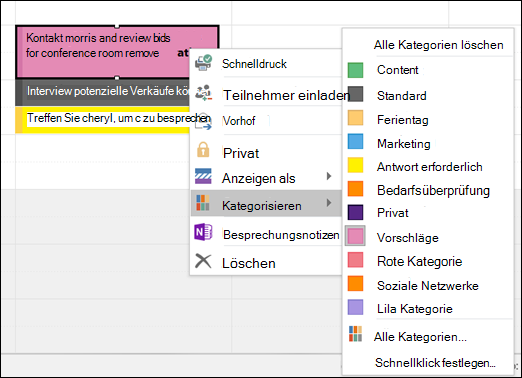Click the Löschen X icon
522x378 pixels.
pyautogui.click(x=203, y=261)
